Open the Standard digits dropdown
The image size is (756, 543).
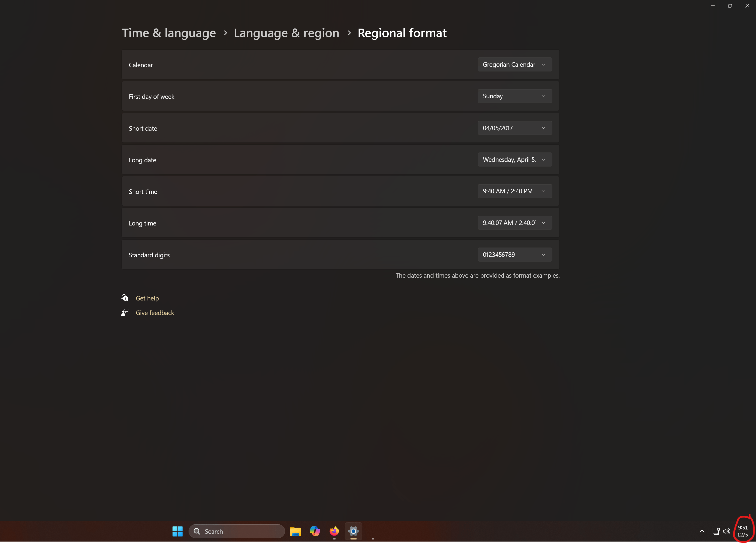[514, 255]
